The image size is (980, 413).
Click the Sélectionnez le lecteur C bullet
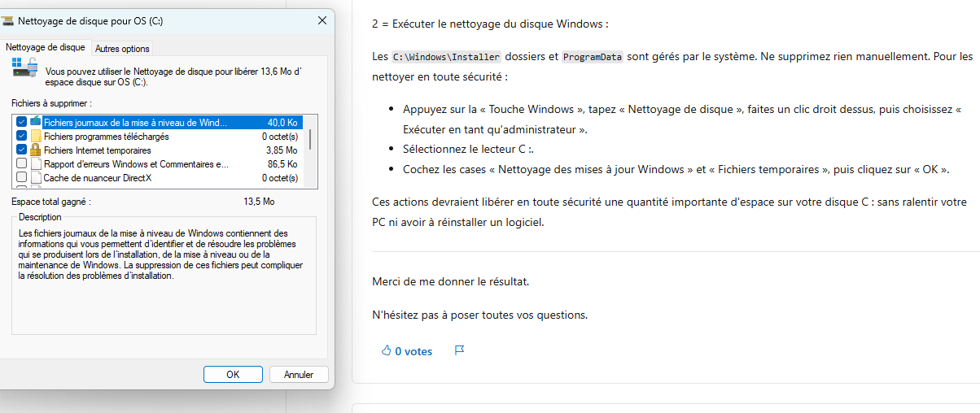[x=469, y=150]
